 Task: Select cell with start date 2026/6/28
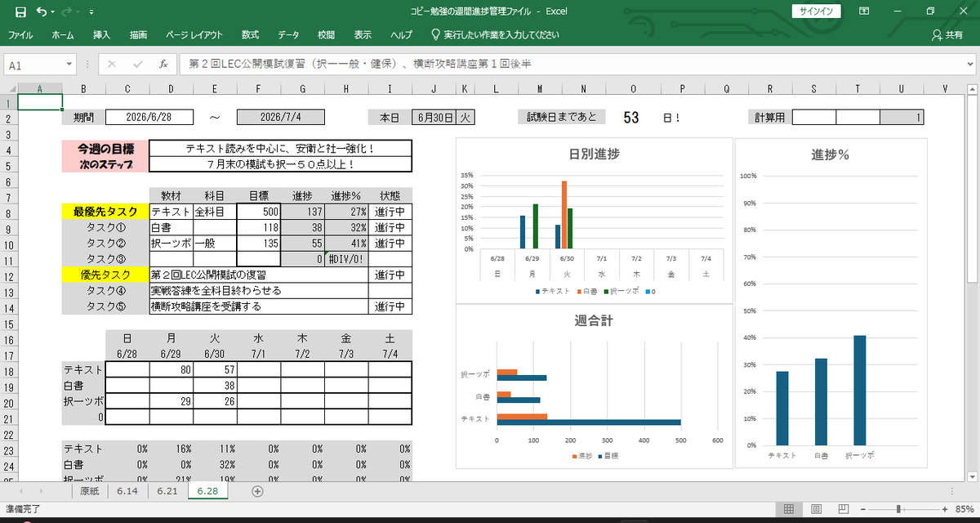(149, 117)
